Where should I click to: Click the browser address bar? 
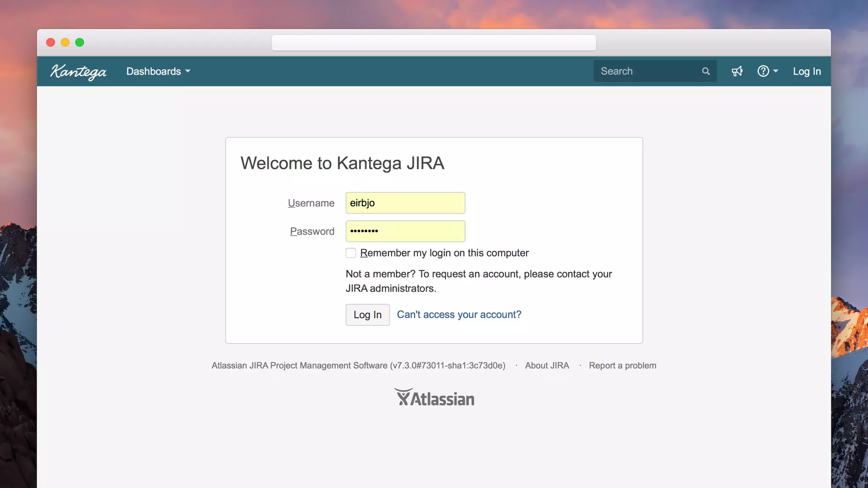tap(434, 42)
